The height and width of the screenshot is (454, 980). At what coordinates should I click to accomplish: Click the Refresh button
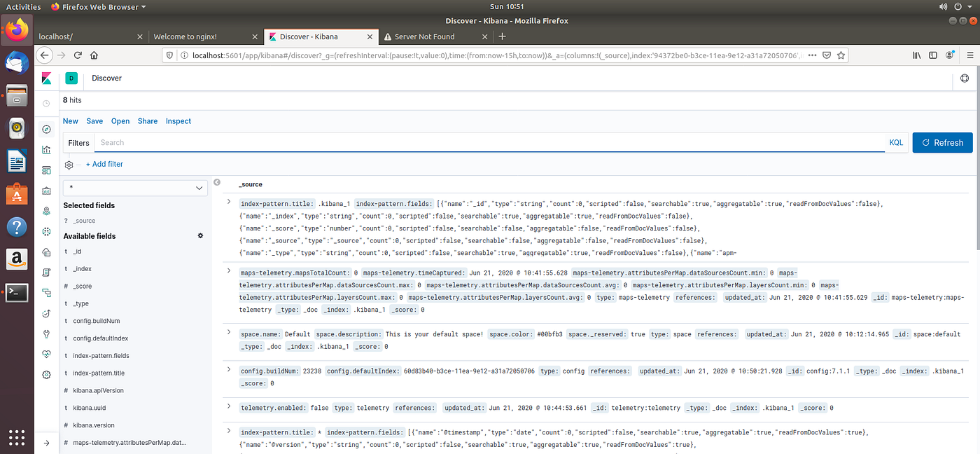coord(942,142)
